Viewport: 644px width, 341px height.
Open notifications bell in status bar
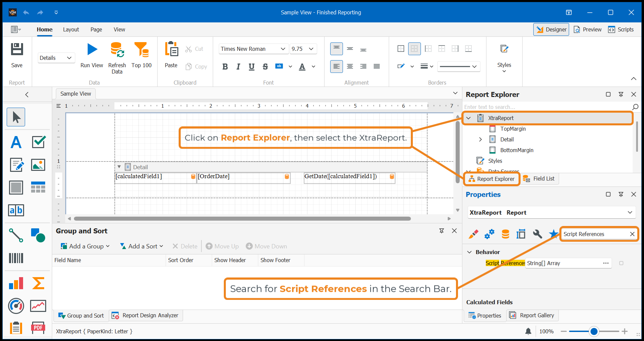[x=528, y=331]
